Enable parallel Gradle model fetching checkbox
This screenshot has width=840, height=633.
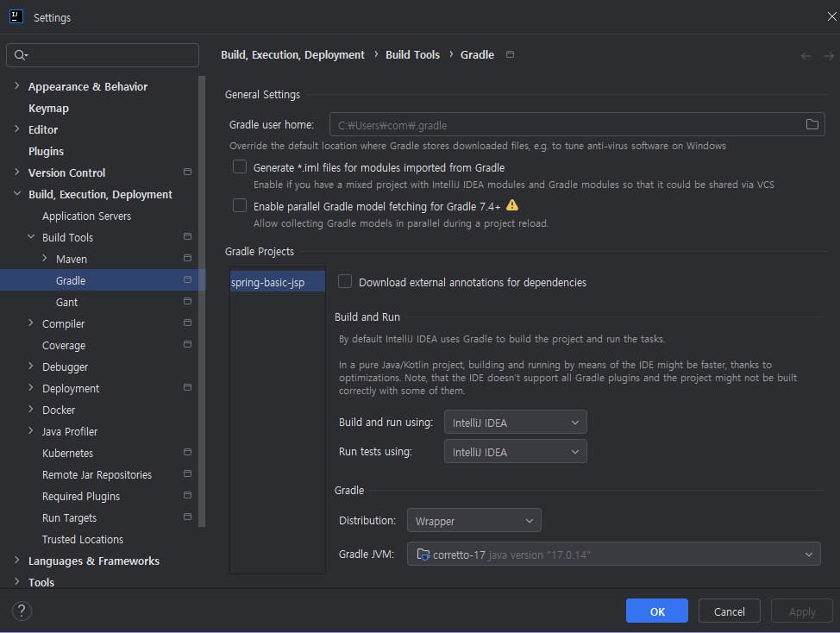tap(240, 205)
